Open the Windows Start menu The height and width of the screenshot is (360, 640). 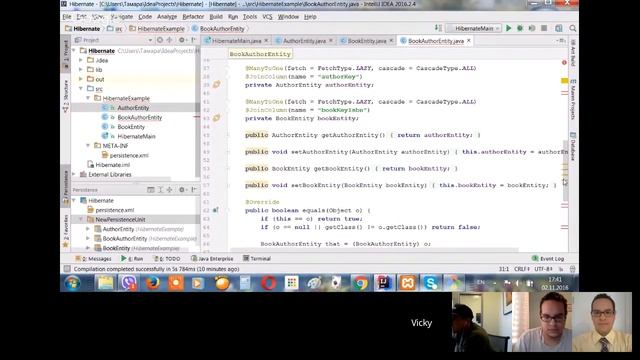click(x=72, y=283)
